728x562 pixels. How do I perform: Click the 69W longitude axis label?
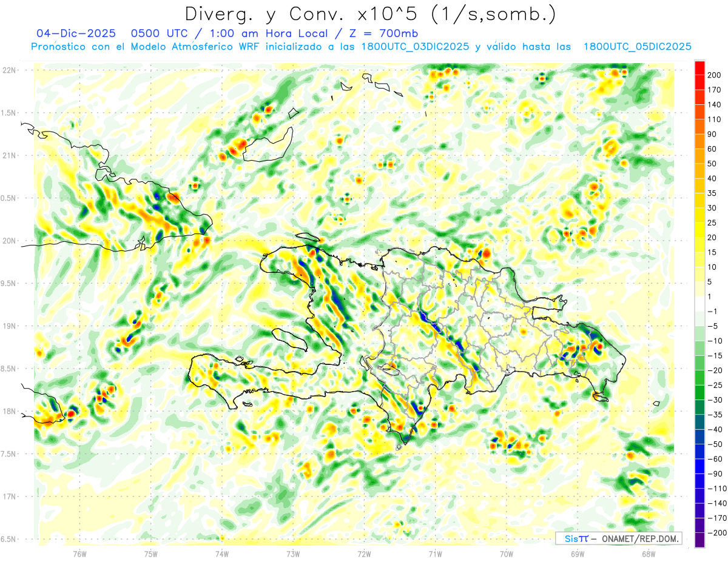[578, 554]
